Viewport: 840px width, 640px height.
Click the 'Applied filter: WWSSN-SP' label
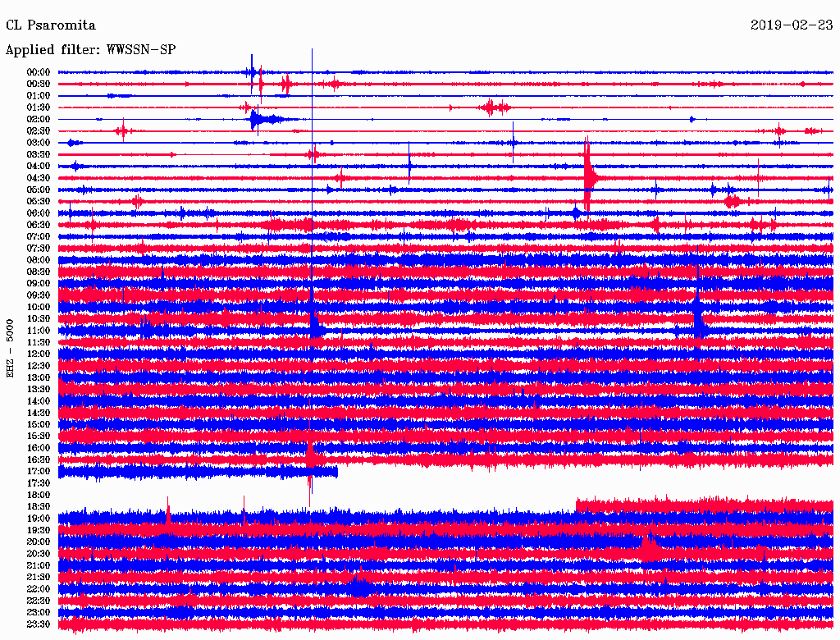click(90, 50)
